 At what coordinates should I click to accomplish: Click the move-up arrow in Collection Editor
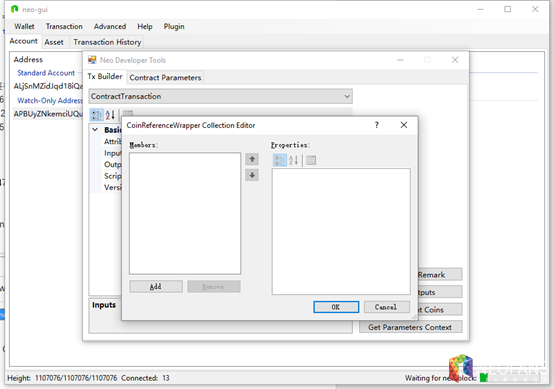[x=252, y=159]
